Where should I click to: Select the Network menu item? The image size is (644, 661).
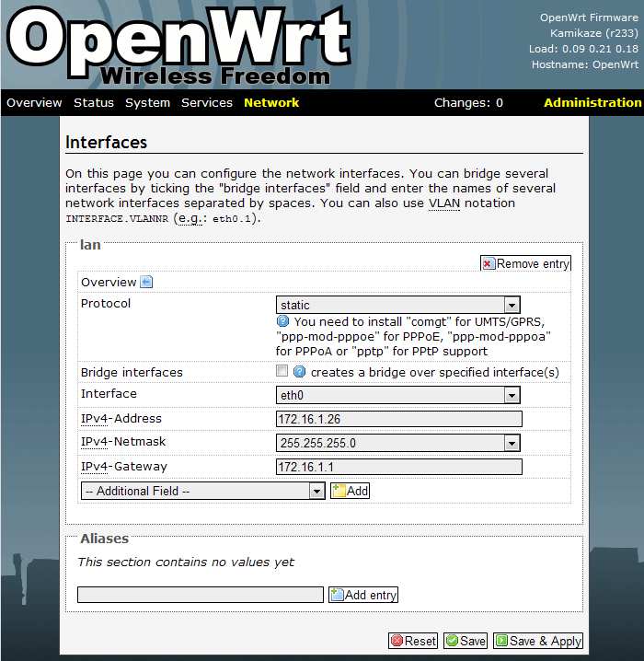pos(271,102)
